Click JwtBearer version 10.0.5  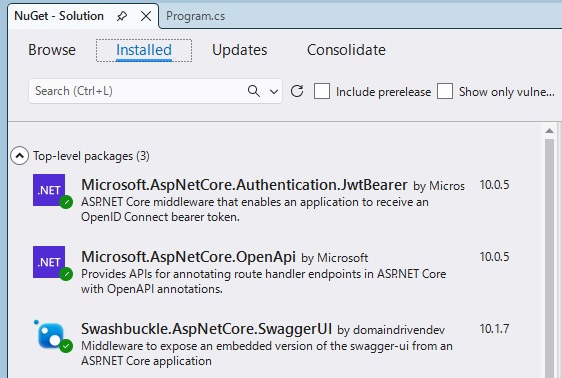pyautogui.click(x=494, y=185)
